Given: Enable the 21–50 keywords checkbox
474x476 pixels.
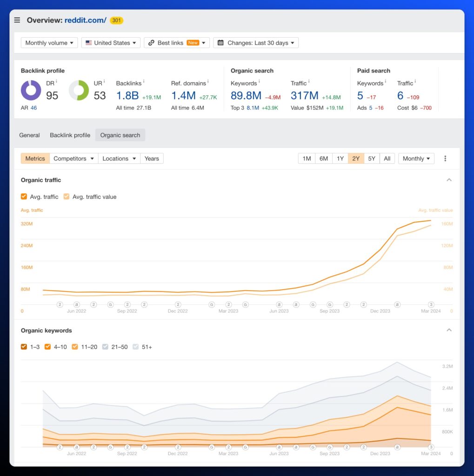Looking at the screenshot, I should point(105,347).
